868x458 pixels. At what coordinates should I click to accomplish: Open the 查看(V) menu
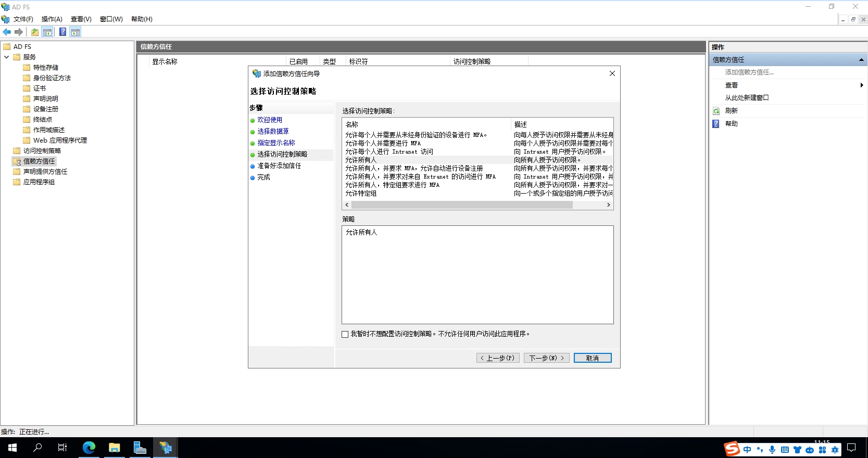click(81, 19)
